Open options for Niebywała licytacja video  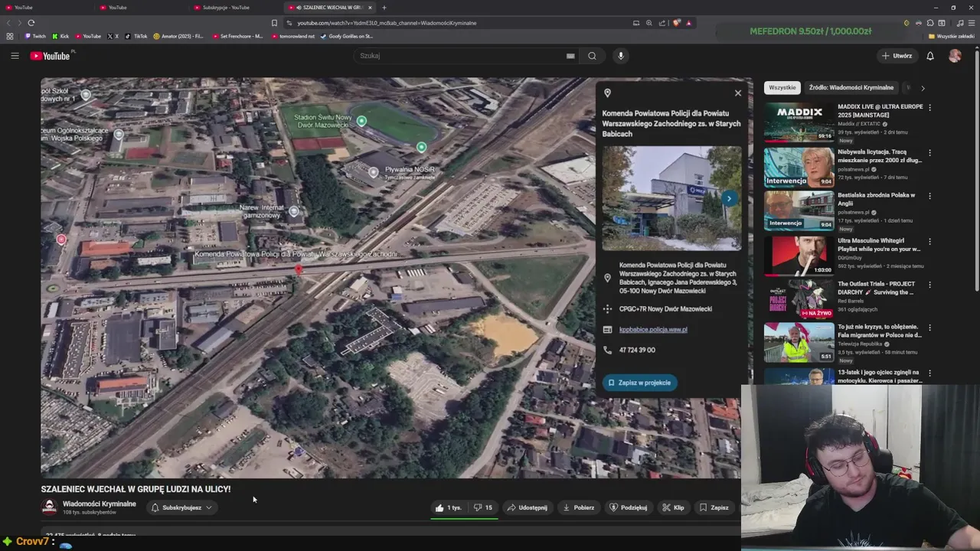click(x=929, y=152)
